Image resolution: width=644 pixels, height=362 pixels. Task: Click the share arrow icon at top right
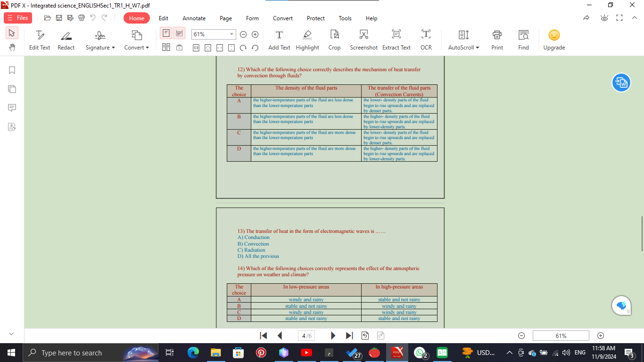586,18
